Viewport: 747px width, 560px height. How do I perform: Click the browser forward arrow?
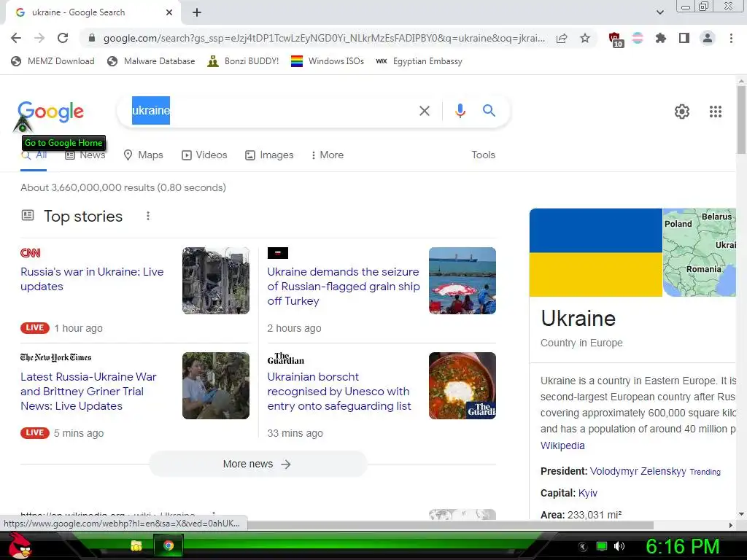[x=39, y=38]
